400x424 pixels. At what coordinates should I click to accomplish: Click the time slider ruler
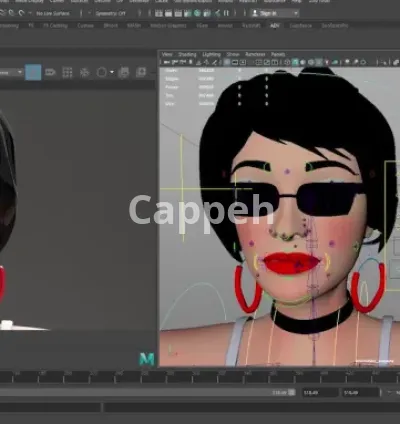pyautogui.click(x=200, y=377)
